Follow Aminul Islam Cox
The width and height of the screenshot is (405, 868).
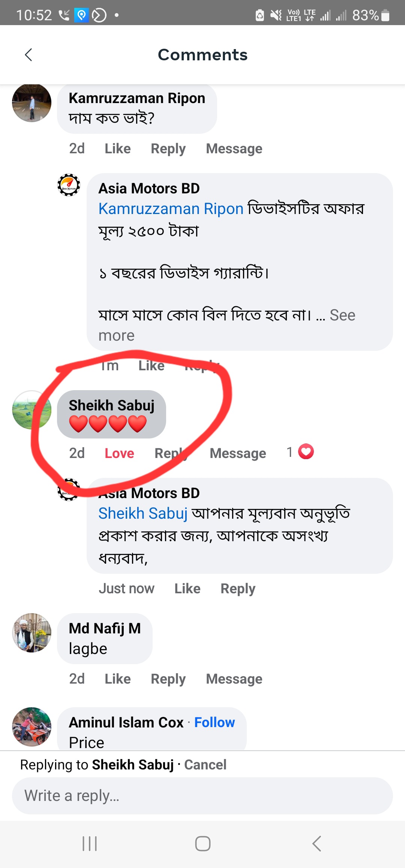point(214,722)
